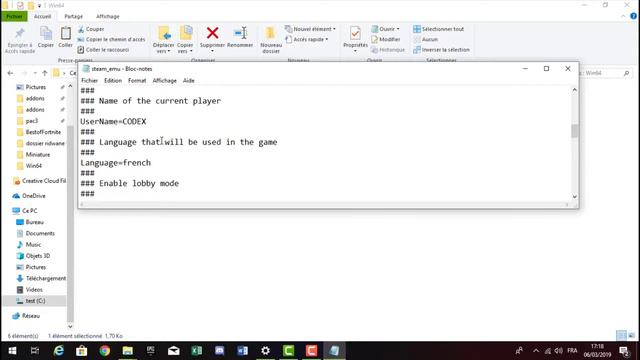Open Notepad's Affichage menu

point(164,81)
